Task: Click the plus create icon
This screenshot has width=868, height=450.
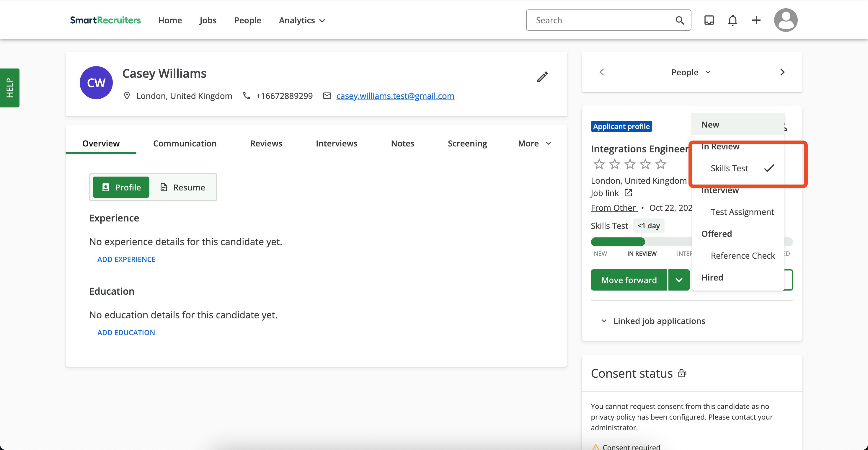Action: [756, 20]
